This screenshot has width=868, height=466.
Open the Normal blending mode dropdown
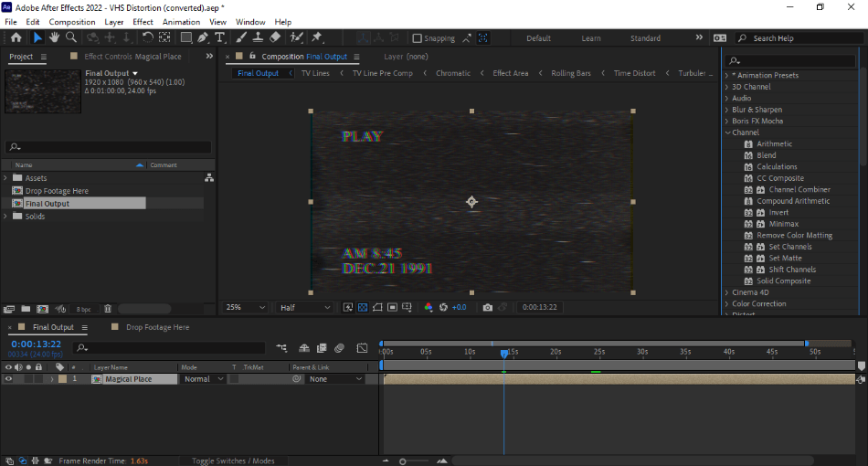(x=203, y=379)
